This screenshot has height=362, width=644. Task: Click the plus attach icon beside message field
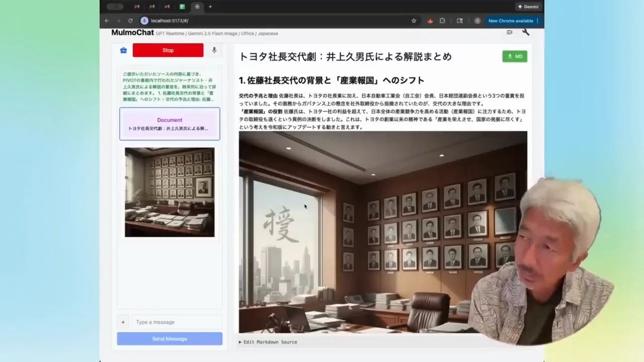(123, 322)
